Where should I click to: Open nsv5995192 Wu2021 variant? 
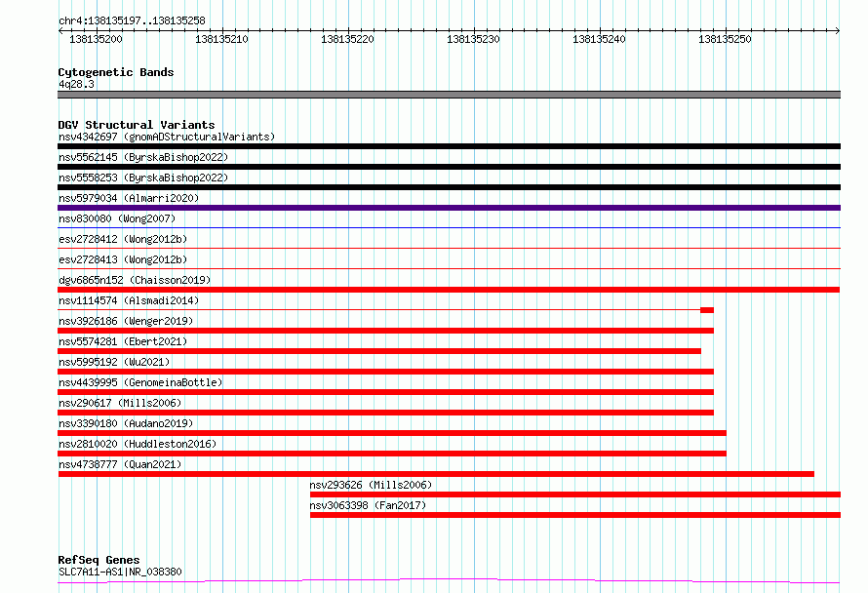(114, 362)
